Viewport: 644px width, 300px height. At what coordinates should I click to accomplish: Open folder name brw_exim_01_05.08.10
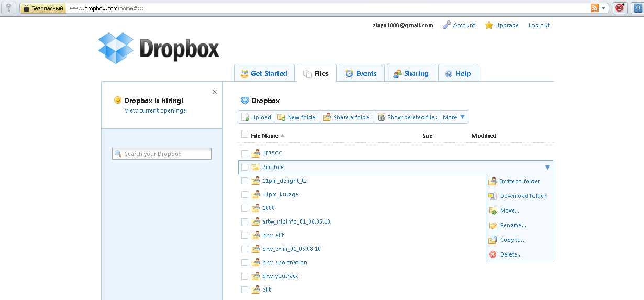tap(292, 249)
